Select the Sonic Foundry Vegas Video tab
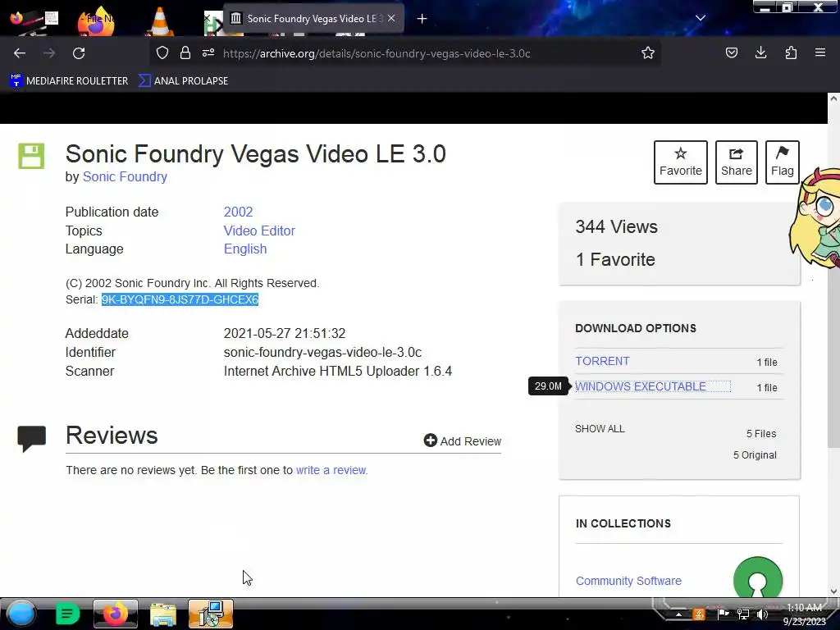Image resolution: width=840 pixels, height=630 pixels. point(313,19)
